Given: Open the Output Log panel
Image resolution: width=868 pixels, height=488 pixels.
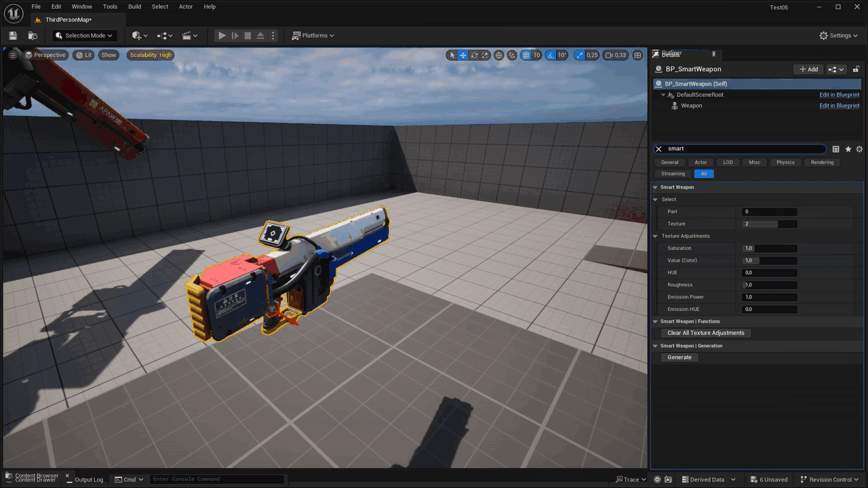Looking at the screenshot, I should click(84, 480).
